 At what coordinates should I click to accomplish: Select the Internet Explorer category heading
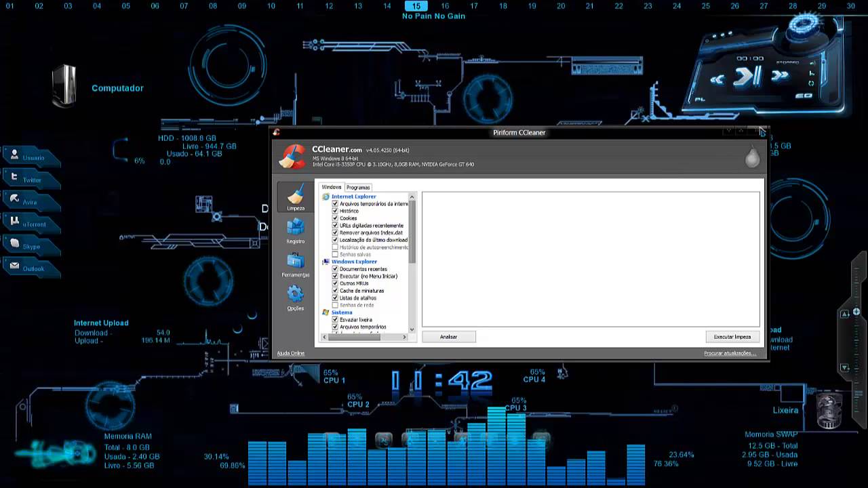pyautogui.click(x=353, y=197)
